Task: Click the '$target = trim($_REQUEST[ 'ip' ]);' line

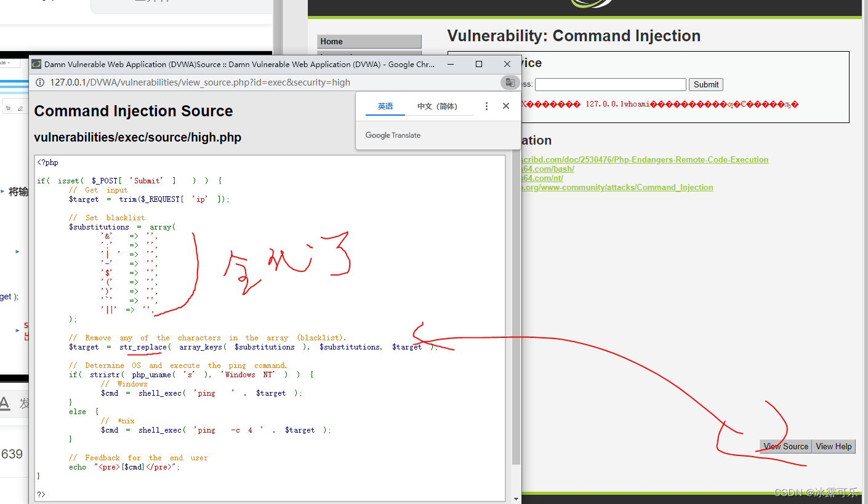Action: 149,199
